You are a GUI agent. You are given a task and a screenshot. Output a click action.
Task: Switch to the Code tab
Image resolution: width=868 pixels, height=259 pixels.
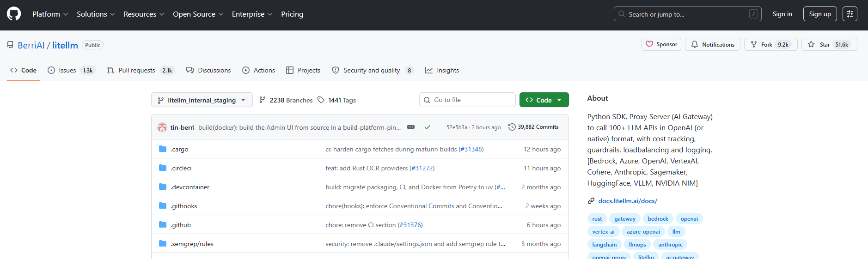23,70
